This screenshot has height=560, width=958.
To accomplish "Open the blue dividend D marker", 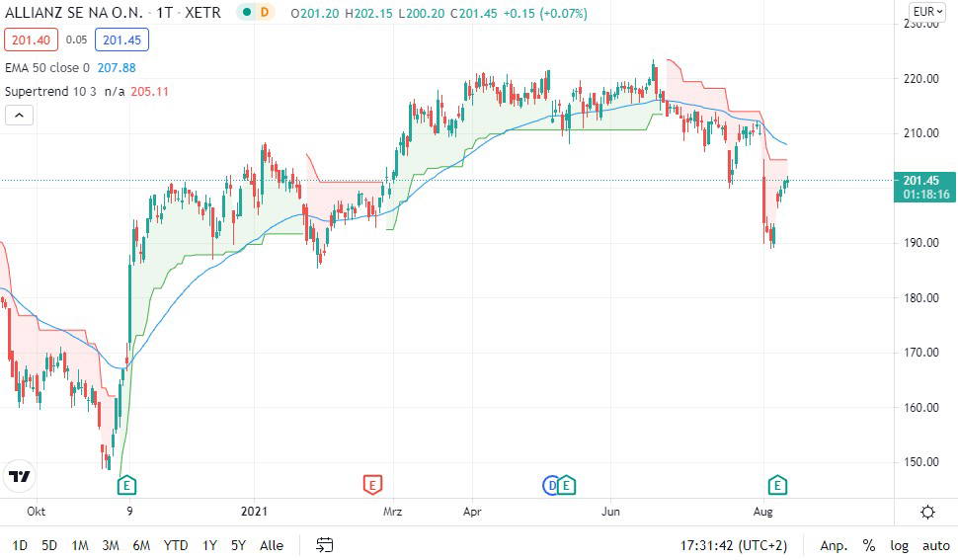I will pyautogui.click(x=550, y=486).
